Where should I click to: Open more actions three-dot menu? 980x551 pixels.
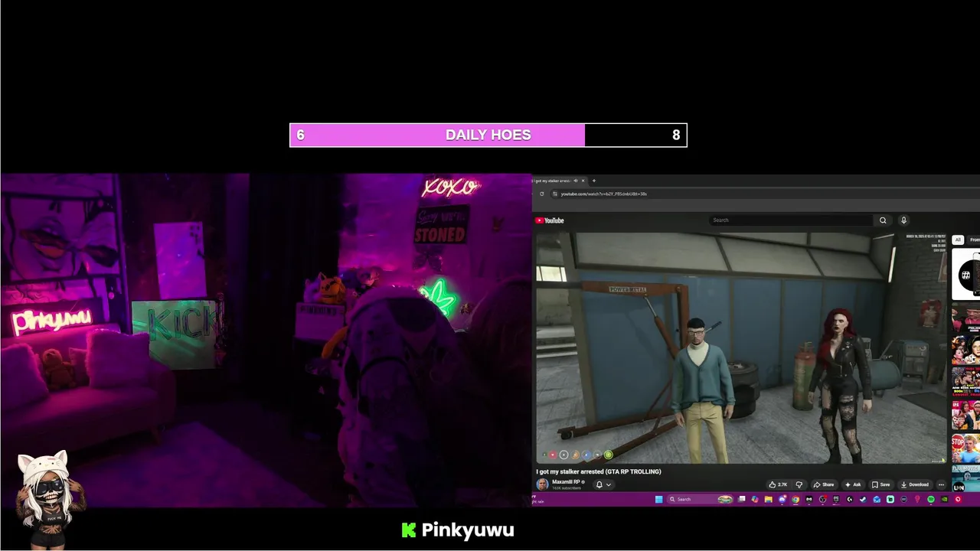point(941,484)
